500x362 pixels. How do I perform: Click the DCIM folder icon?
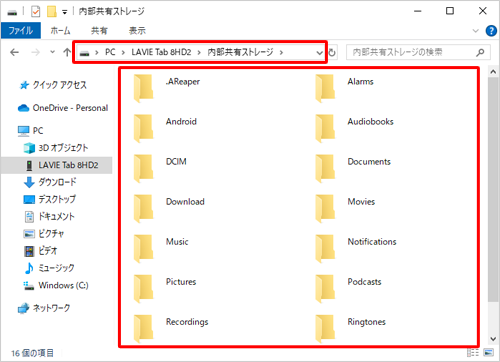[144, 168]
